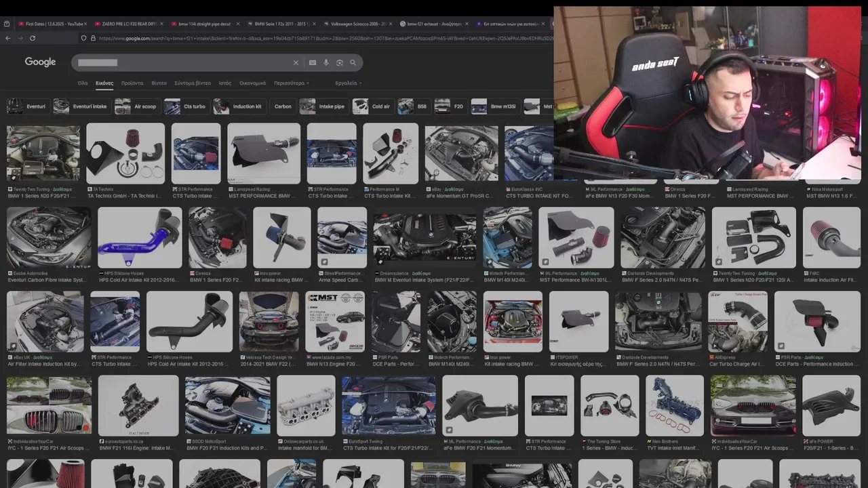
Task: Open the blue HPS silicone hose image
Action: pos(140,237)
